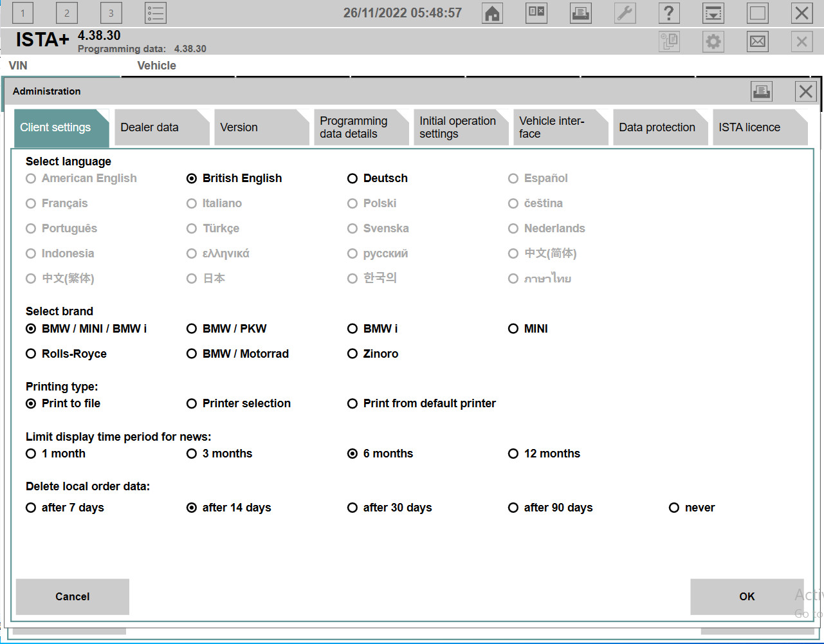The width and height of the screenshot is (824, 644).
Task: Limit news display to 12 months
Action: point(544,454)
